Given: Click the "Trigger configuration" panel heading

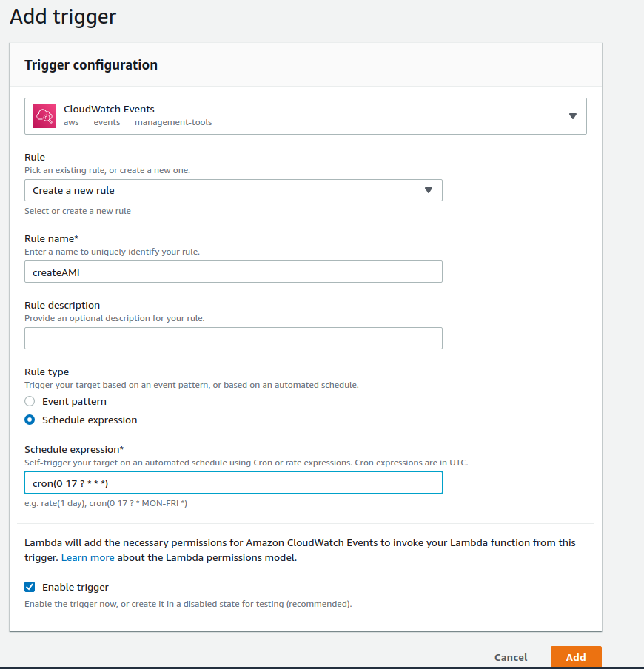Looking at the screenshot, I should pyautogui.click(x=91, y=65).
